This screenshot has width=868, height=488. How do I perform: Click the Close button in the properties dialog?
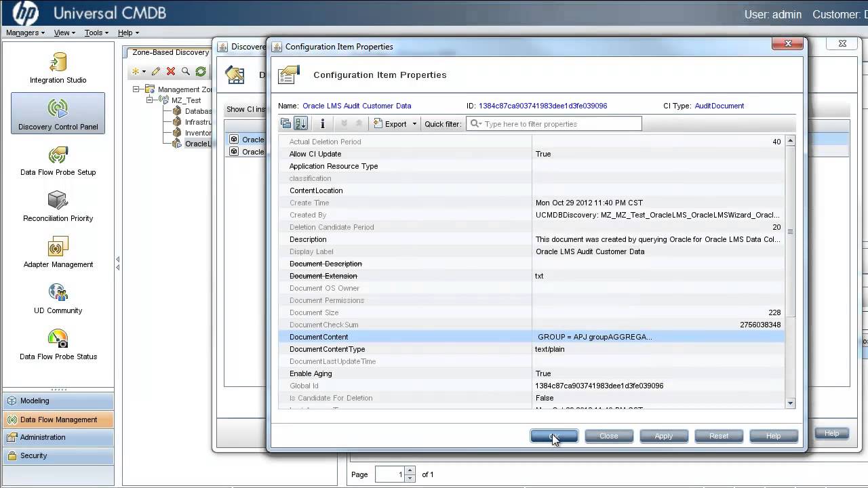pyautogui.click(x=608, y=436)
